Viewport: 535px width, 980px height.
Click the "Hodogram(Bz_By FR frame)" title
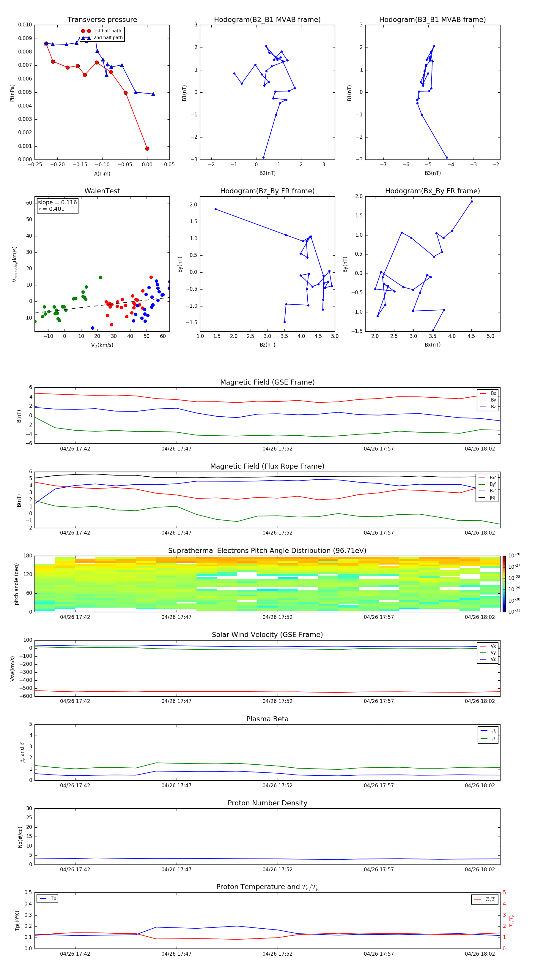coord(267,191)
